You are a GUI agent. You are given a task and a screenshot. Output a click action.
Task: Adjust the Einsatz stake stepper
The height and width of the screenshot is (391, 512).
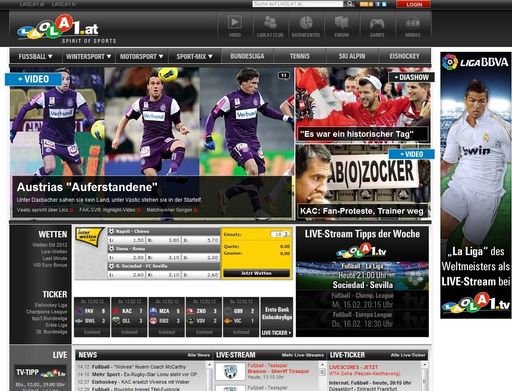click(x=286, y=234)
